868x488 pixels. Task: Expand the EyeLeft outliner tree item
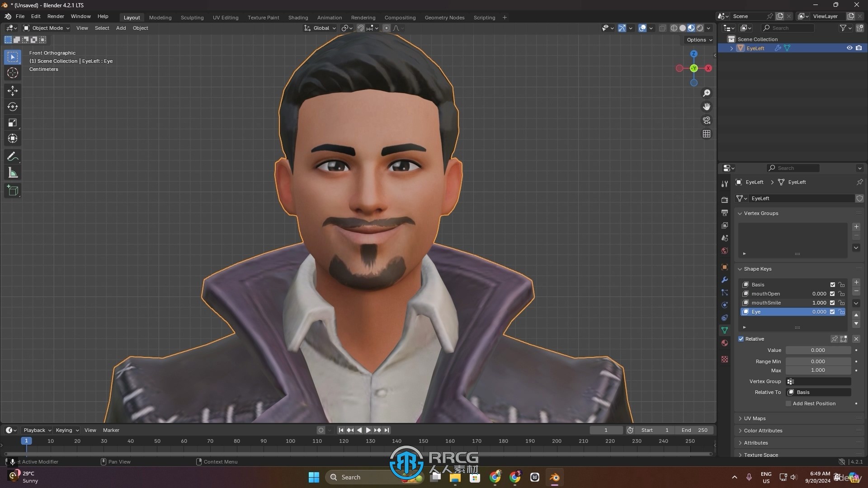click(731, 48)
